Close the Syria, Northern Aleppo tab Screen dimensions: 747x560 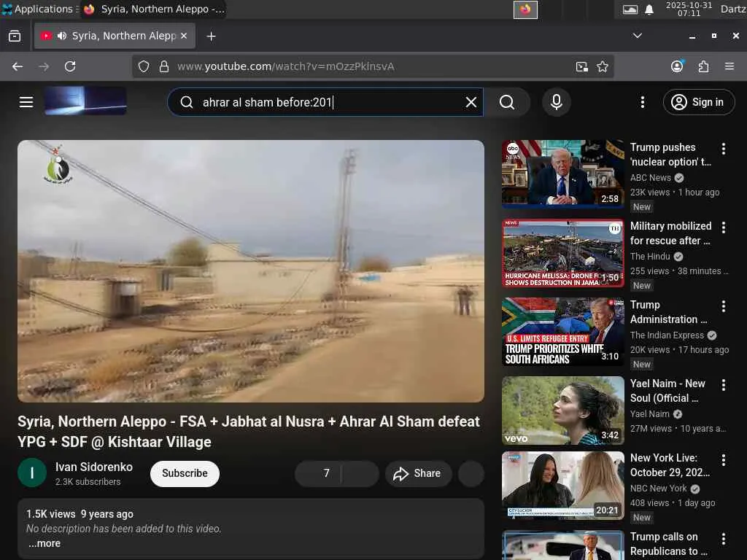pyautogui.click(x=184, y=36)
